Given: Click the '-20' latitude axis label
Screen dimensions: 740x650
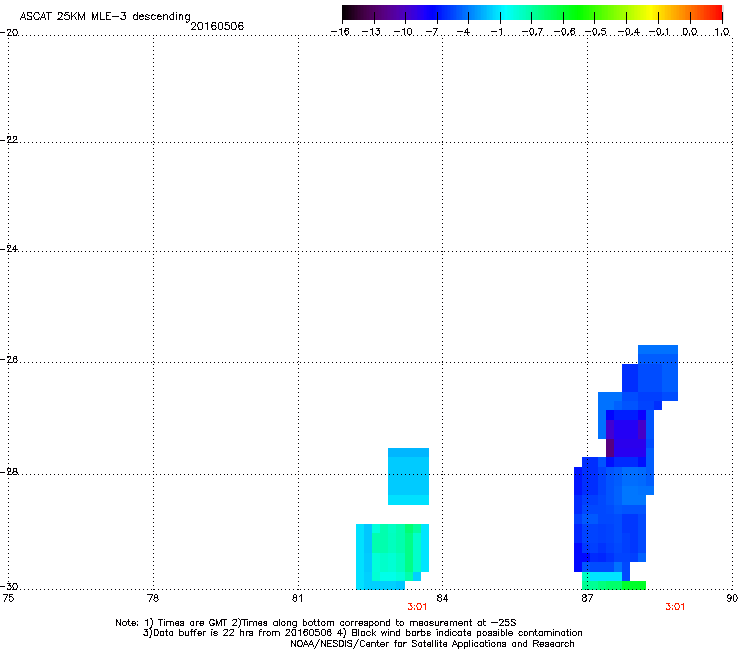Looking at the screenshot, I should coord(9,33).
